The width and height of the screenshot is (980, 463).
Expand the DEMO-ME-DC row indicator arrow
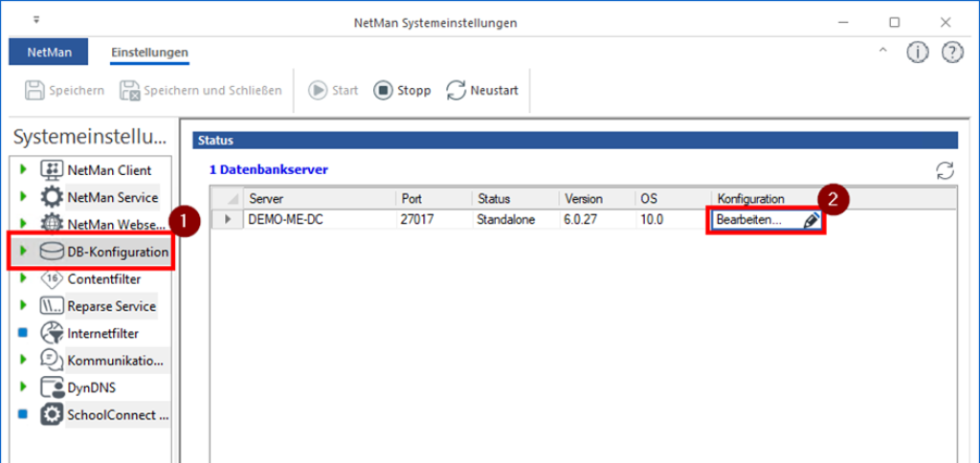(x=228, y=220)
